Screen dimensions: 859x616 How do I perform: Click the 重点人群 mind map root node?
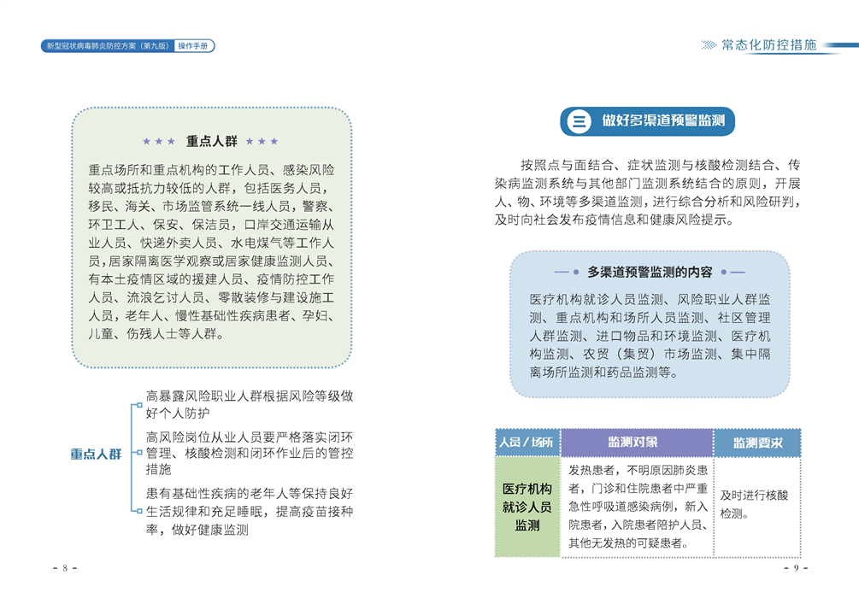(96, 455)
